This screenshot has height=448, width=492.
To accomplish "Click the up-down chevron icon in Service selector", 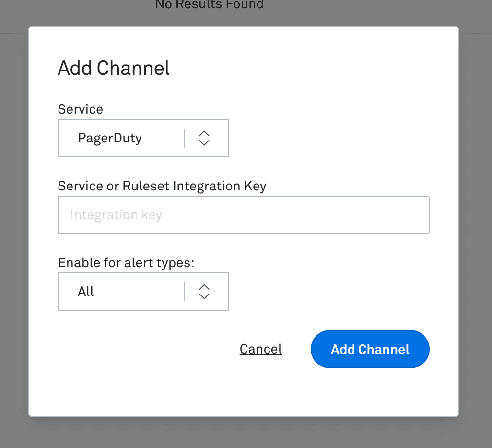I will [x=204, y=138].
